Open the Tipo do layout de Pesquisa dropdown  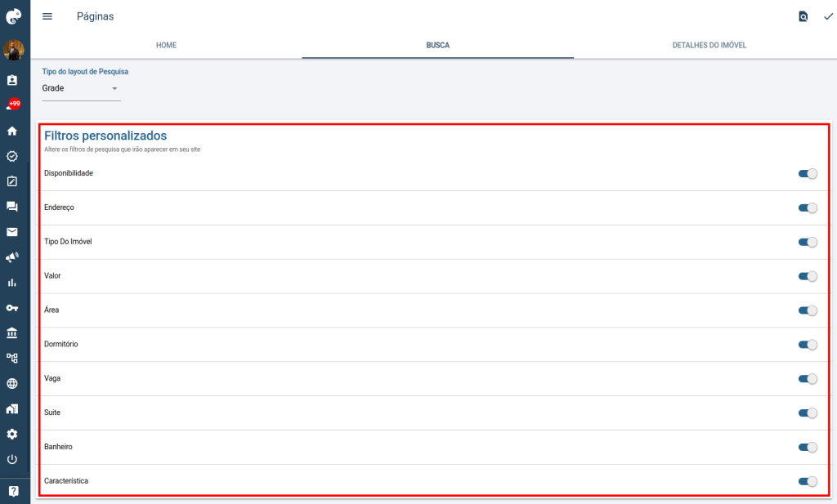[x=81, y=88]
